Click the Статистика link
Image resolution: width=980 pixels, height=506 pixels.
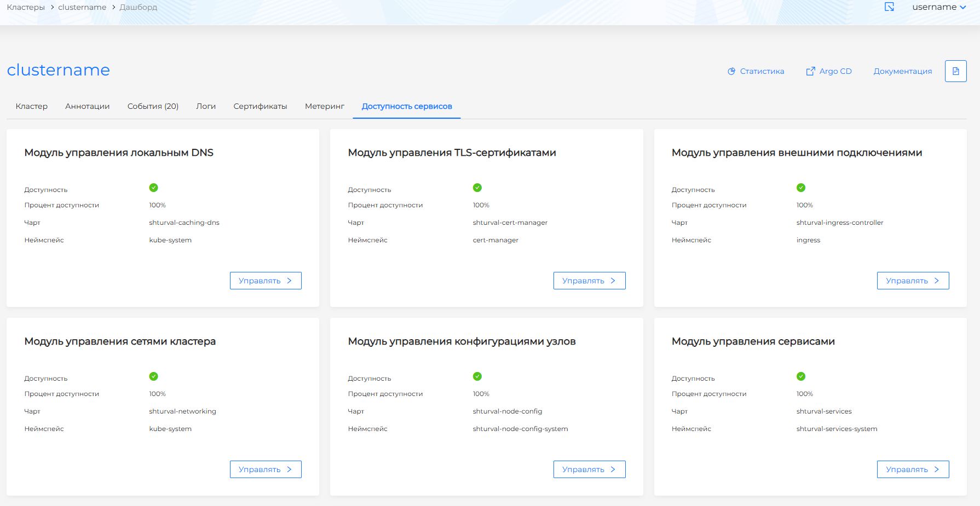tap(762, 71)
